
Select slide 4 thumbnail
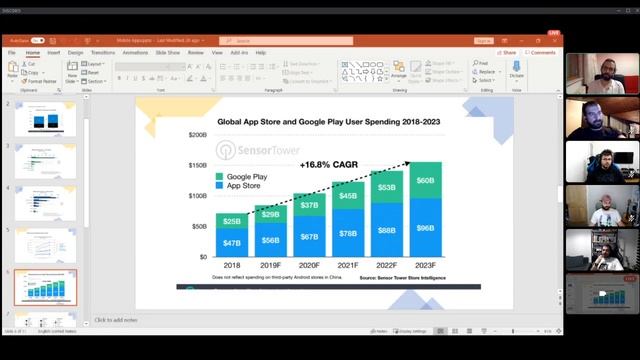(45, 203)
